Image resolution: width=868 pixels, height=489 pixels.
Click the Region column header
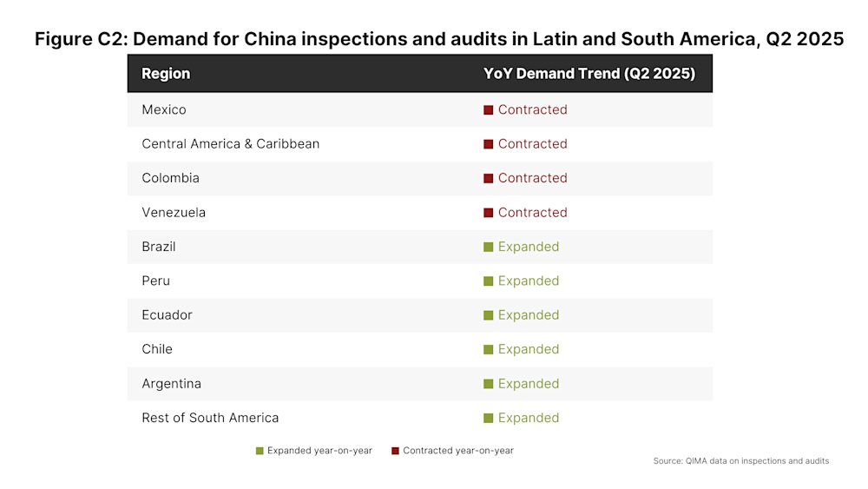tap(166, 74)
